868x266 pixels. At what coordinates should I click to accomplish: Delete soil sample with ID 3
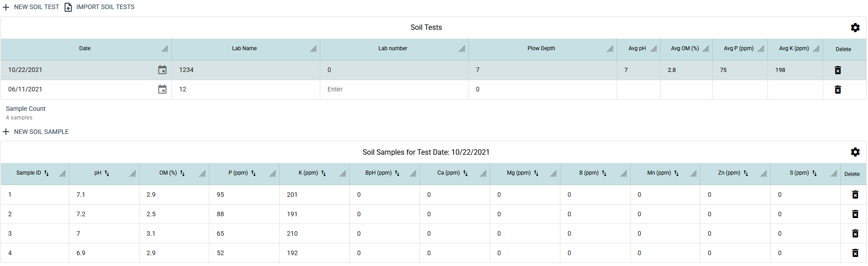(x=855, y=233)
